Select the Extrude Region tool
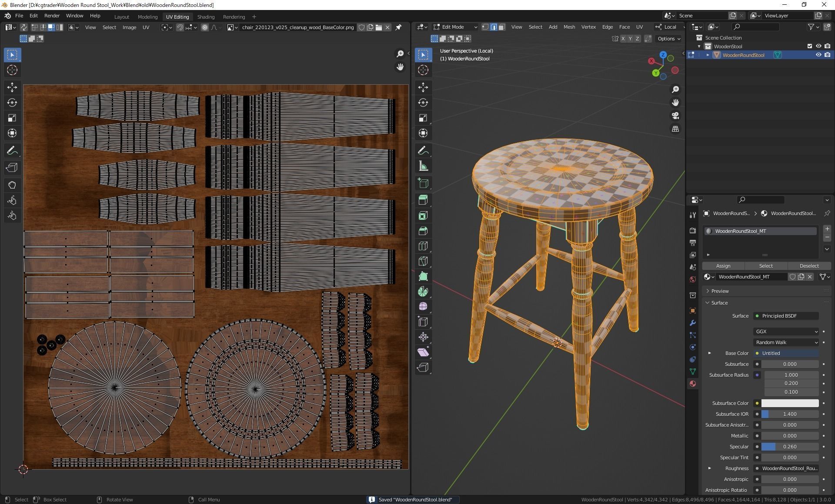This screenshot has height=504, width=835. point(423,200)
